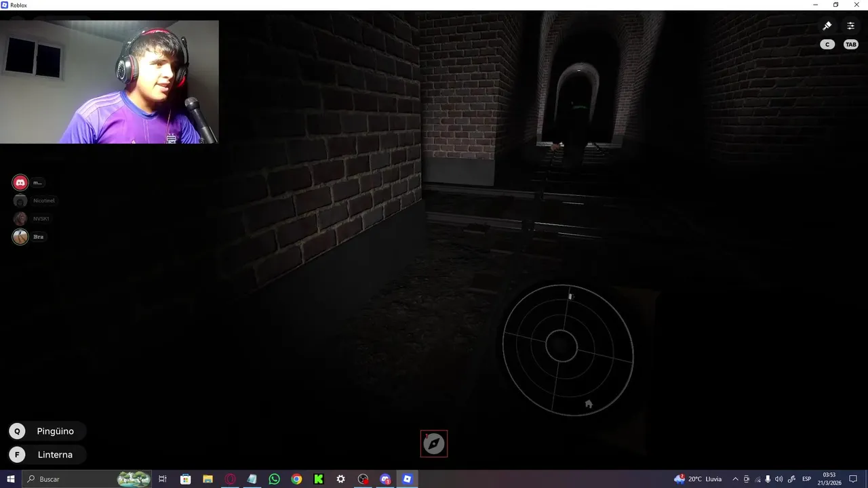The height and width of the screenshot is (488, 868).
Task: Click the TAB key hint badge
Action: tap(850, 44)
